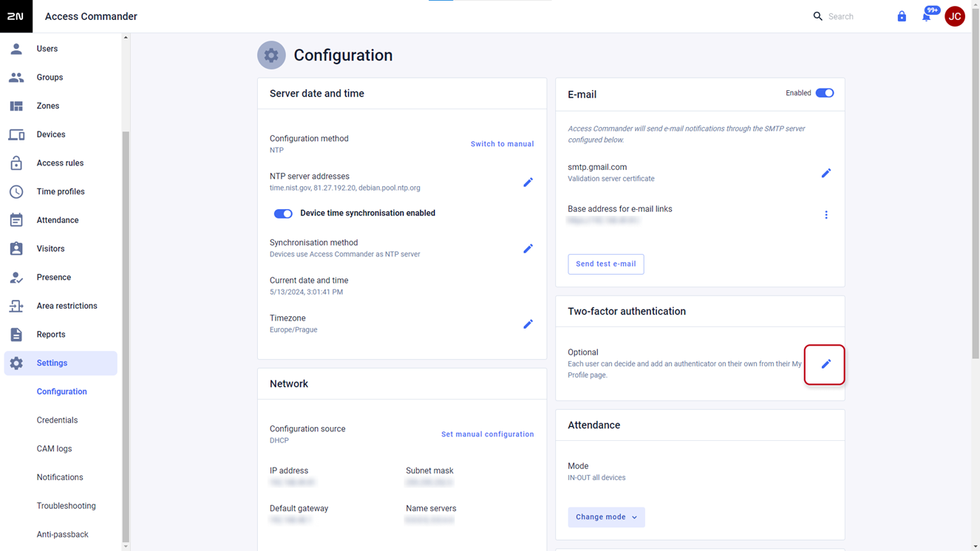The width and height of the screenshot is (980, 551).
Task: Click Send test e-mail button
Action: tap(605, 264)
